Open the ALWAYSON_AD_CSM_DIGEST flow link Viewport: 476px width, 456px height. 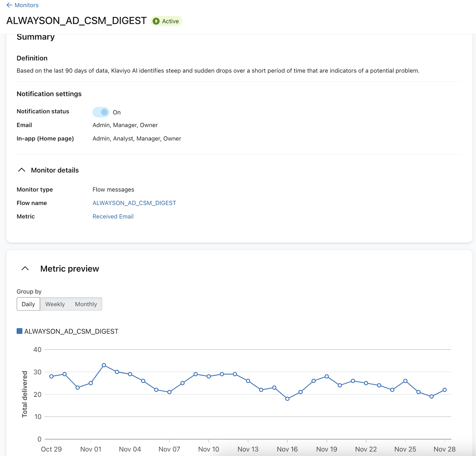134,203
